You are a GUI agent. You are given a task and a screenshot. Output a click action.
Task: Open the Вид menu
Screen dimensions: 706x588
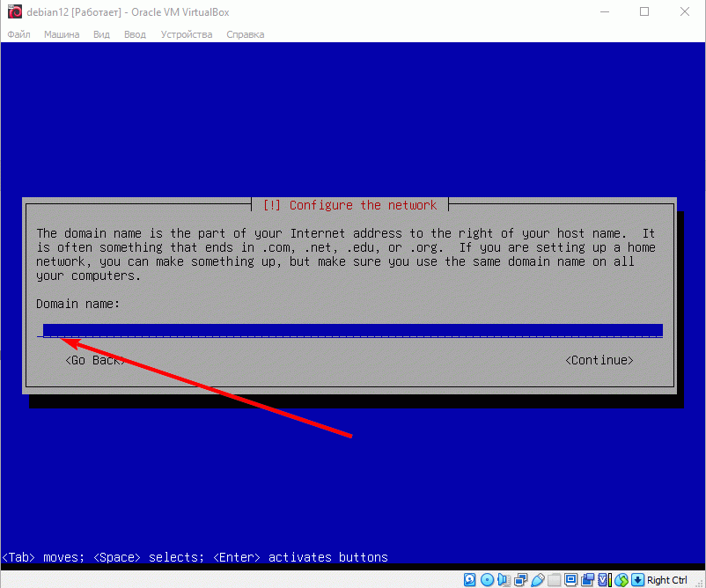click(101, 34)
